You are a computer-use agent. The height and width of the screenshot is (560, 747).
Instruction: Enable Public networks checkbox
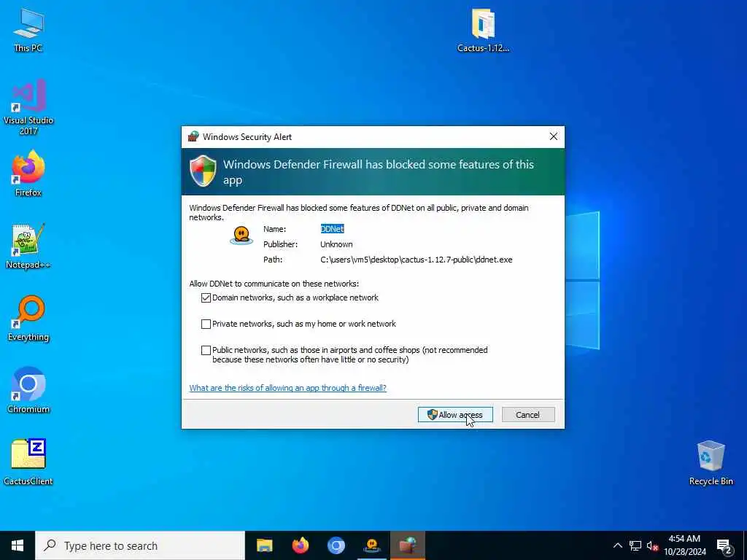pos(206,350)
